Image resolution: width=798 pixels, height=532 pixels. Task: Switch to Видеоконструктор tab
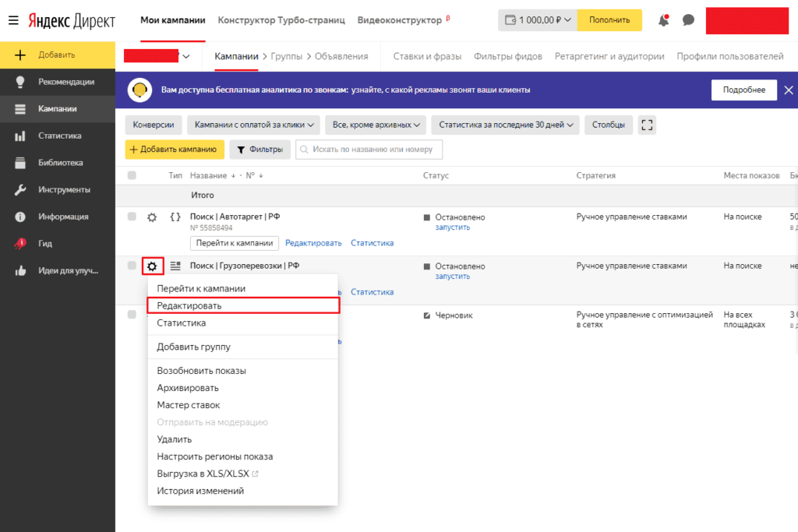pos(400,20)
